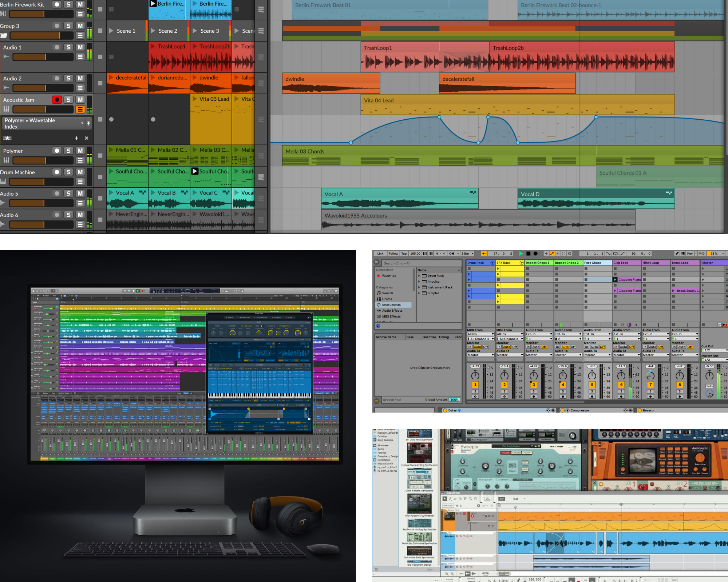Click the Tap tempo button
Screen dimensions: 728x582
[404, 254]
